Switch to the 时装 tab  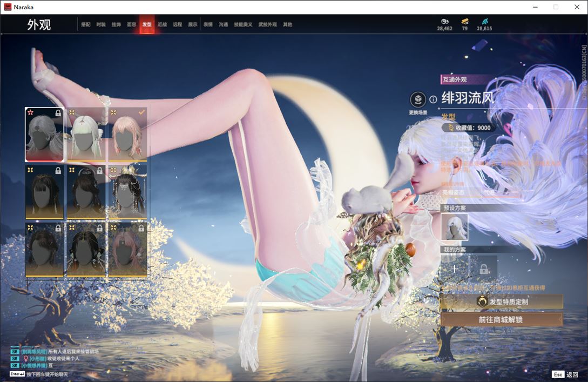101,24
